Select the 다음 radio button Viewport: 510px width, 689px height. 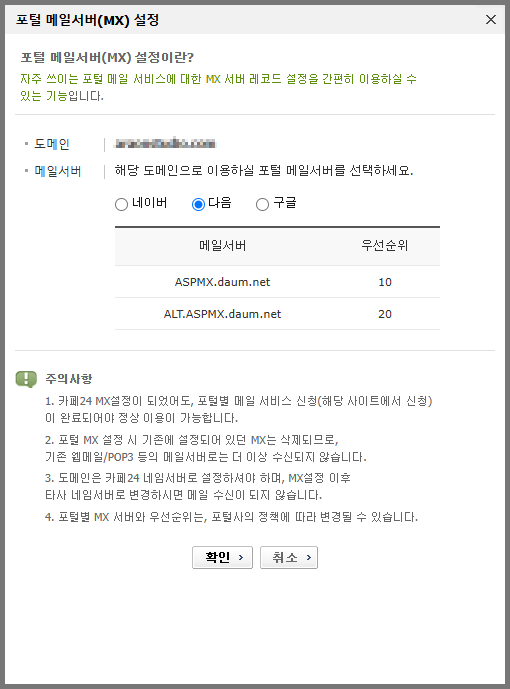tap(199, 204)
